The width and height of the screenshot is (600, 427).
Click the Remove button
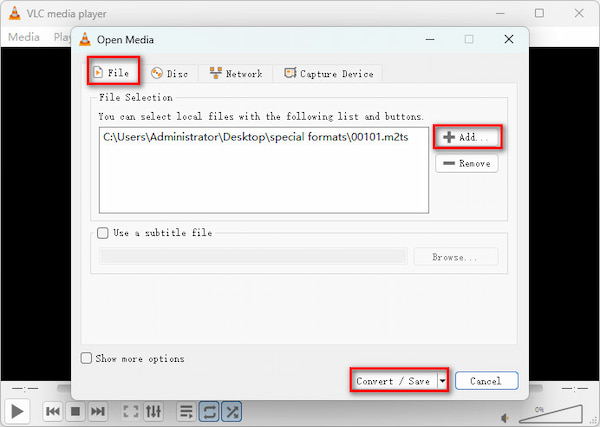coord(467,163)
